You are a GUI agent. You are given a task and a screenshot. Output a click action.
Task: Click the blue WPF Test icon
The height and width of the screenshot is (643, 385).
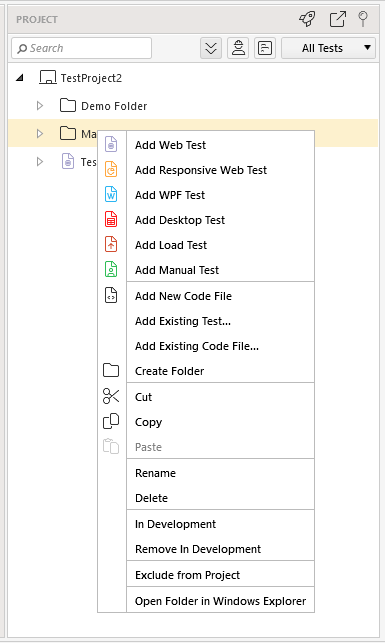click(111, 194)
